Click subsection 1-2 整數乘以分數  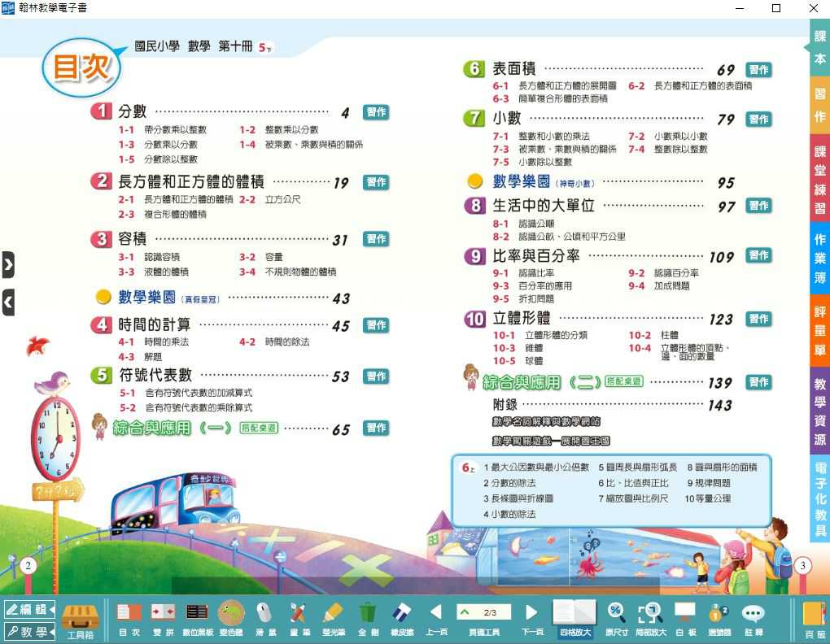click(279, 129)
